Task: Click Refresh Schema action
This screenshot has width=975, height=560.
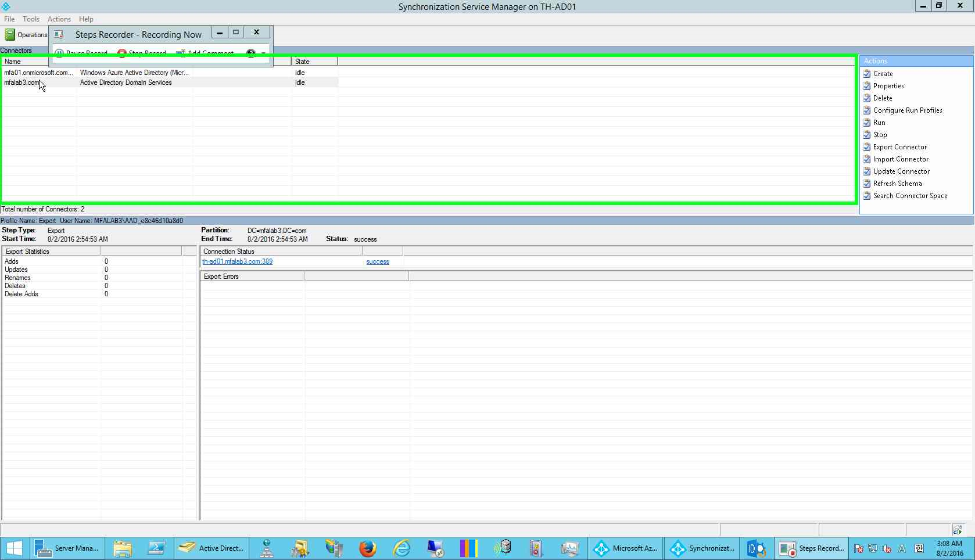Action: click(897, 184)
